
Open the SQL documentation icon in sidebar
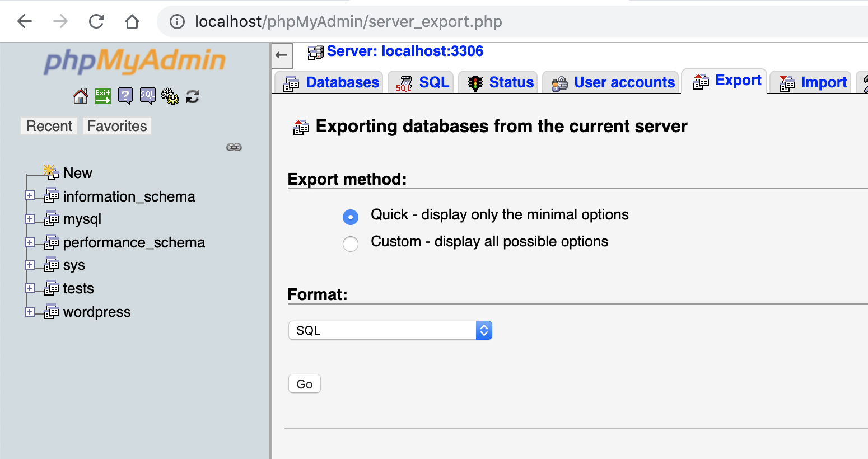click(x=148, y=96)
